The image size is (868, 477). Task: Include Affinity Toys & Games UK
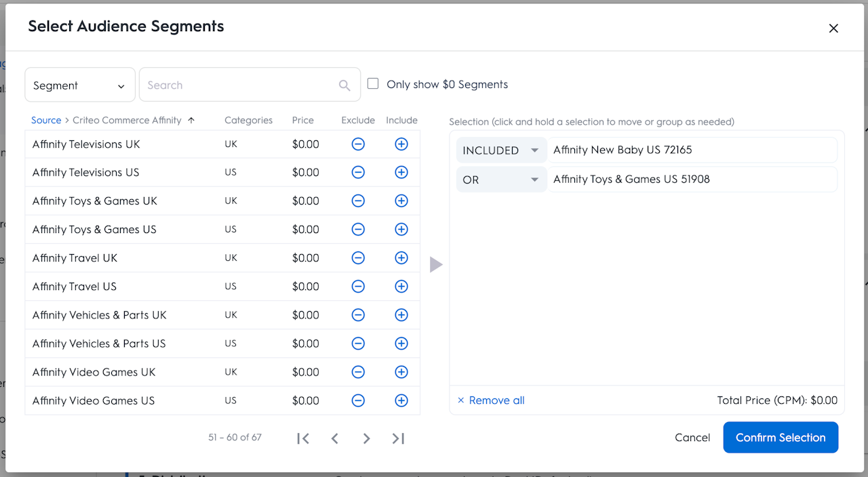click(x=401, y=201)
